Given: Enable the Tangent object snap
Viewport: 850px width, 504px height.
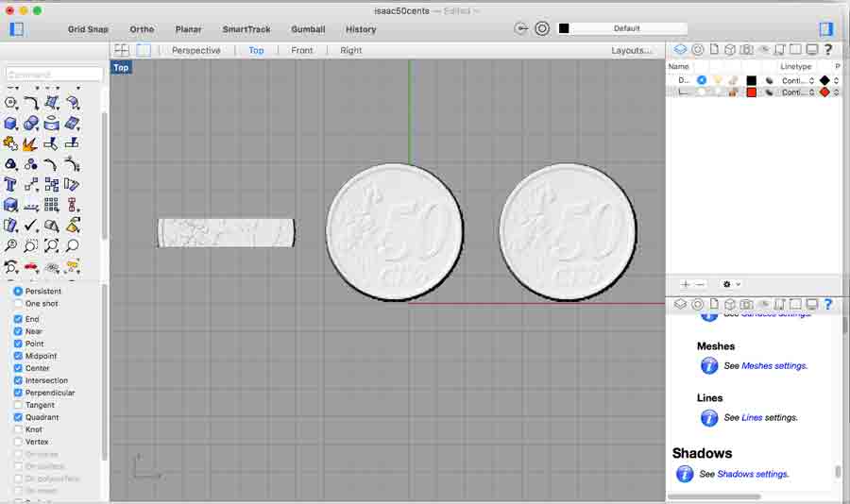Looking at the screenshot, I should click(x=18, y=405).
